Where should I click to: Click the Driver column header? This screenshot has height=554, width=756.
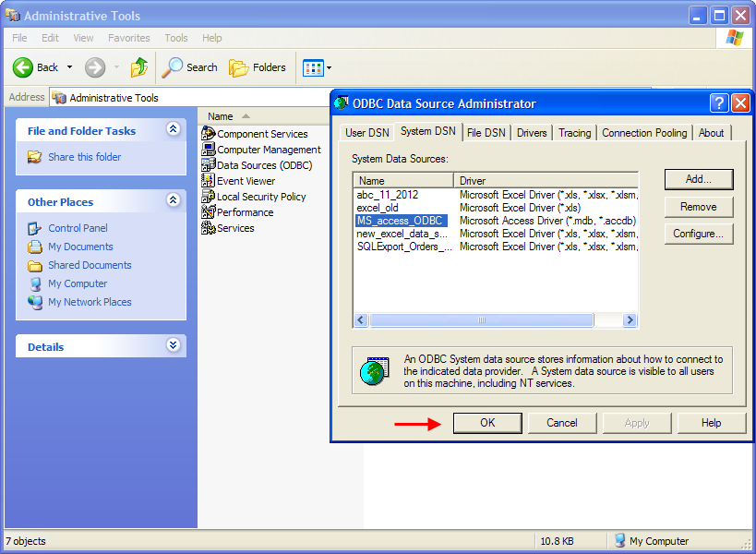[x=546, y=180]
